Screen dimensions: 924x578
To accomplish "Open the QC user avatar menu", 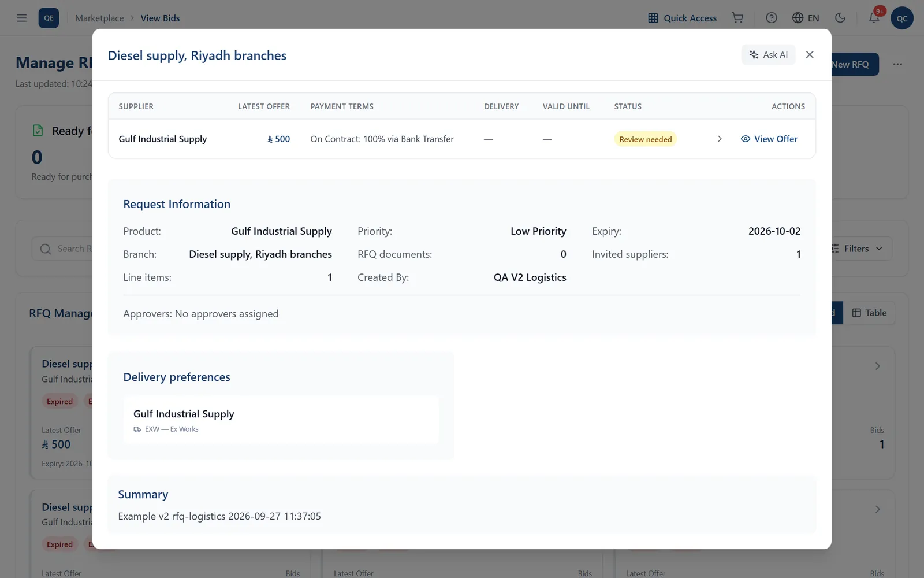I will point(902,18).
